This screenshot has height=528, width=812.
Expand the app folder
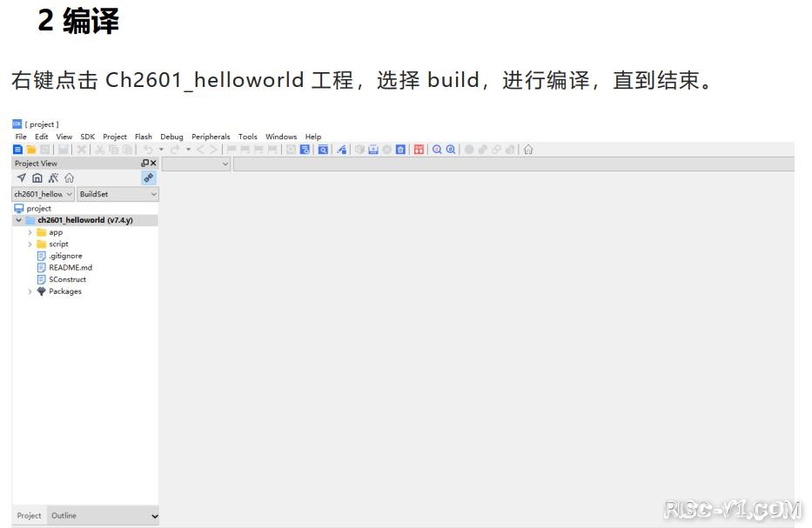tap(30, 232)
